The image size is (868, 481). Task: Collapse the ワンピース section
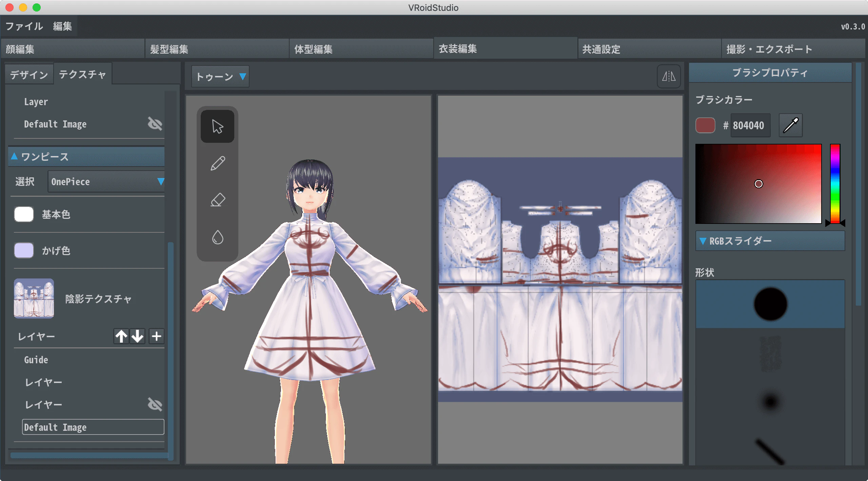(86, 157)
